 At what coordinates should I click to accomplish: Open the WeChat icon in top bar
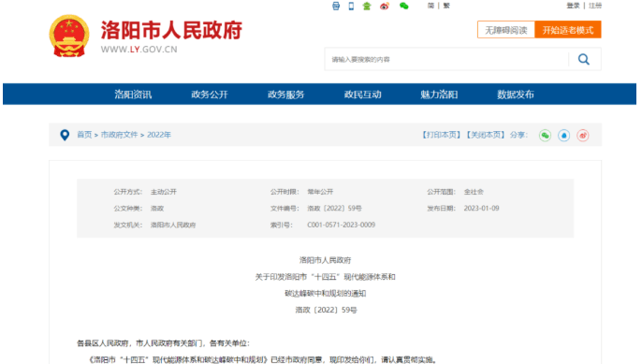click(x=403, y=6)
